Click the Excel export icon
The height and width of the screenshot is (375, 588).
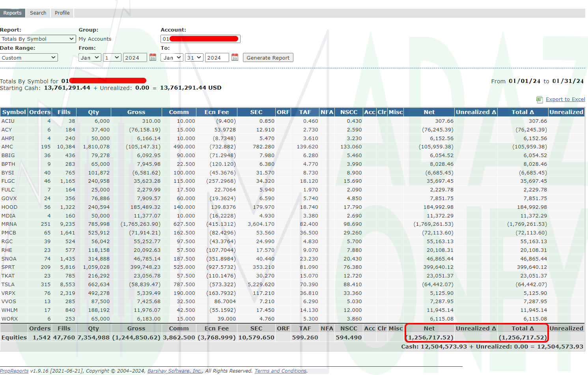(x=539, y=99)
